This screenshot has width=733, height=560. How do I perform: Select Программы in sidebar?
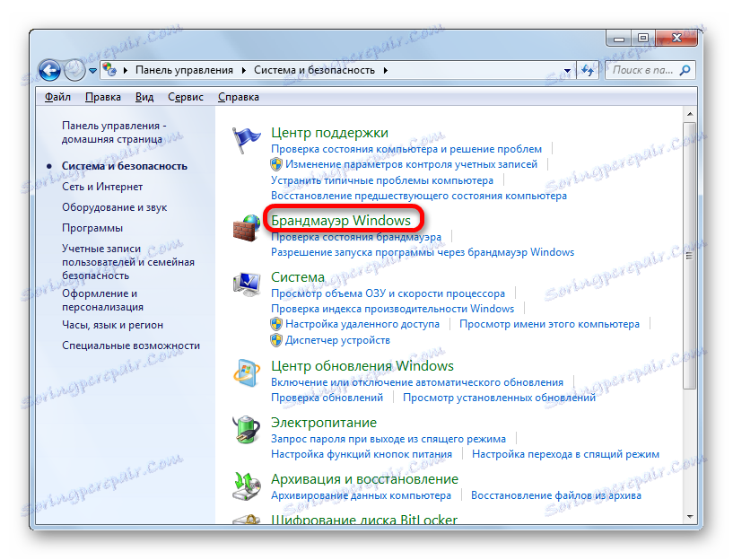[x=92, y=228]
